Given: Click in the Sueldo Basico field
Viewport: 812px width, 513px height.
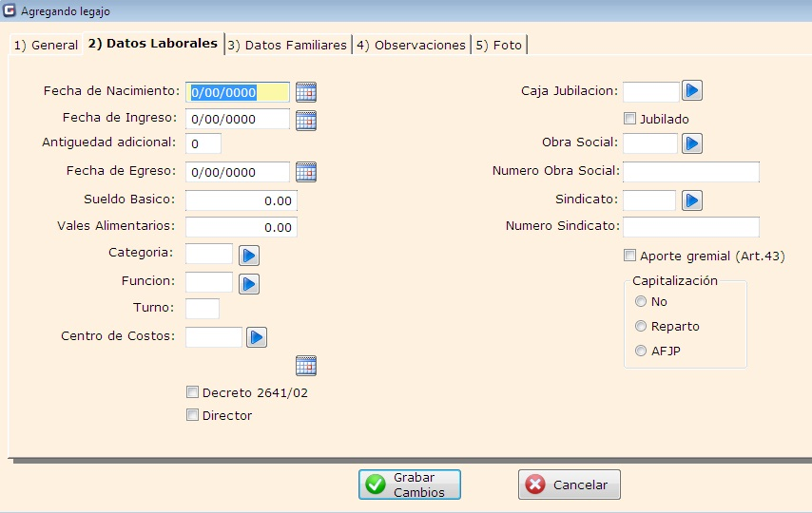Looking at the screenshot, I should tap(242, 200).
